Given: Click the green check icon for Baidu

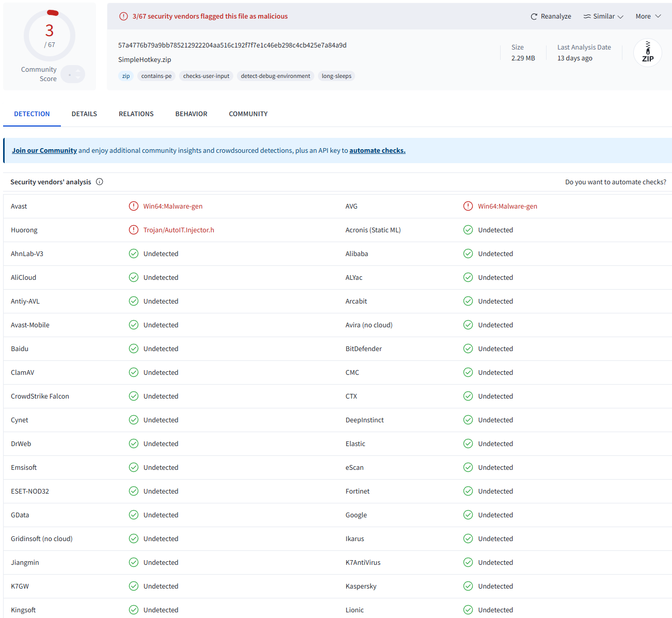Looking at the screenshot, I should (x=134, y=348).
